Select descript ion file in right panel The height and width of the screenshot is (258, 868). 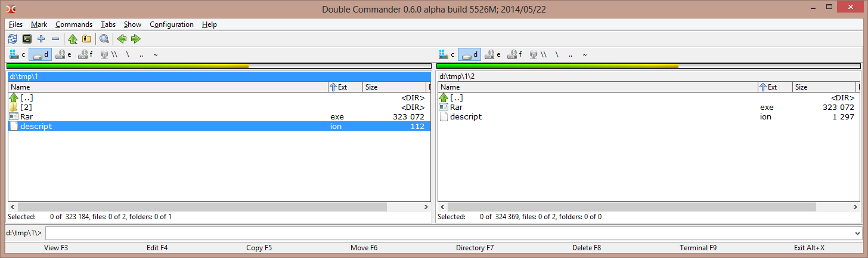(649, 116)
